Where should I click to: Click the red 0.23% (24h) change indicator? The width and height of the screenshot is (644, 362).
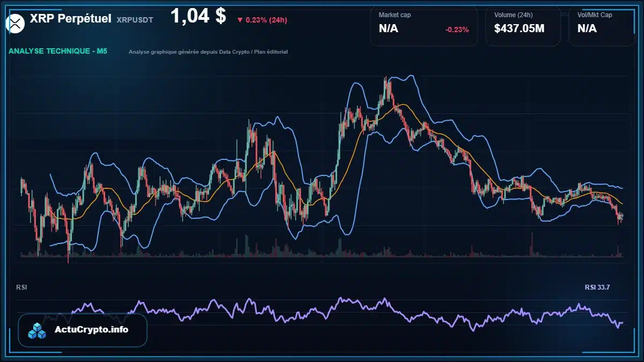pos(262,20)
